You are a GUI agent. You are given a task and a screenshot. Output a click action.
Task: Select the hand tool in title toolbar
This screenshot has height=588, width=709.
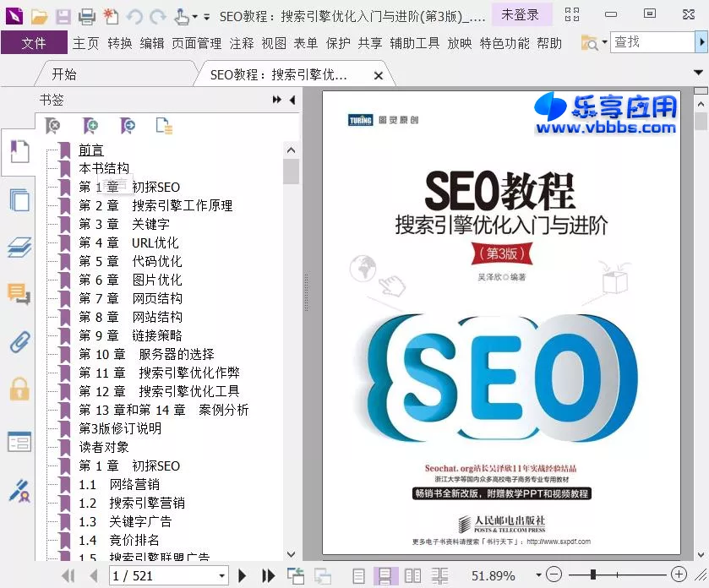(182, 17)
